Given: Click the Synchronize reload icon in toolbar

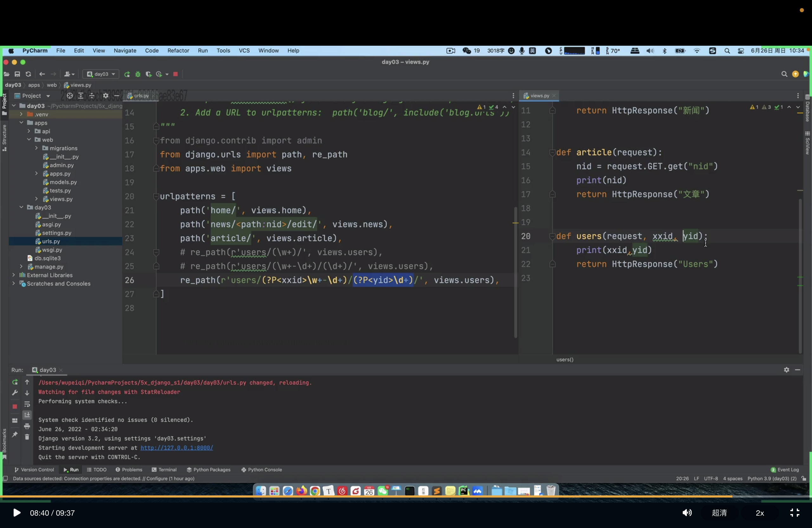Looking at the screenshot, I should (x=28, y=74).
